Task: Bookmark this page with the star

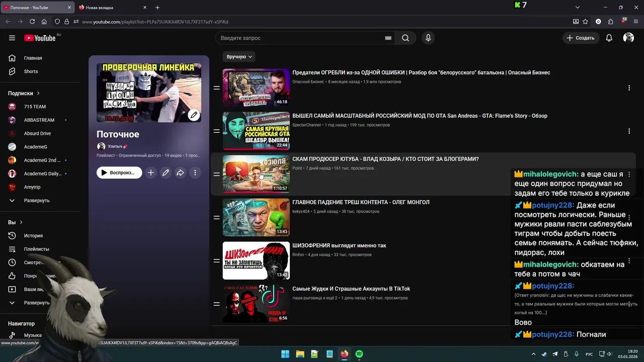Action: tap(585, 22)
